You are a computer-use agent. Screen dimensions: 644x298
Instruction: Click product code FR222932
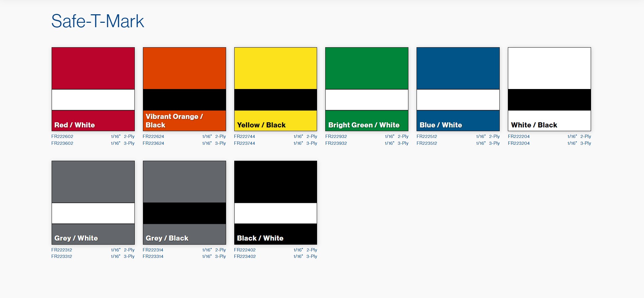coord(336,137)
